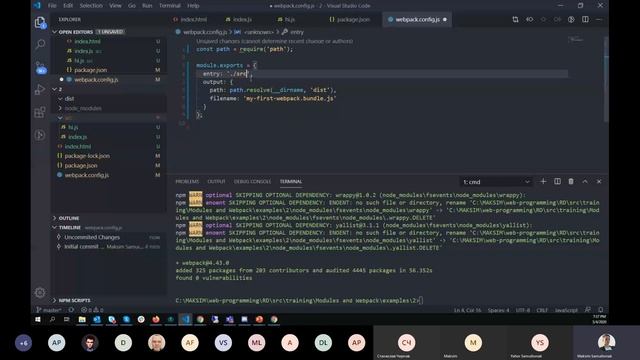Screen dimensions: 640x360
Task: Select Uncommitted Changes in the Timeline
Action: pos(109,237)
